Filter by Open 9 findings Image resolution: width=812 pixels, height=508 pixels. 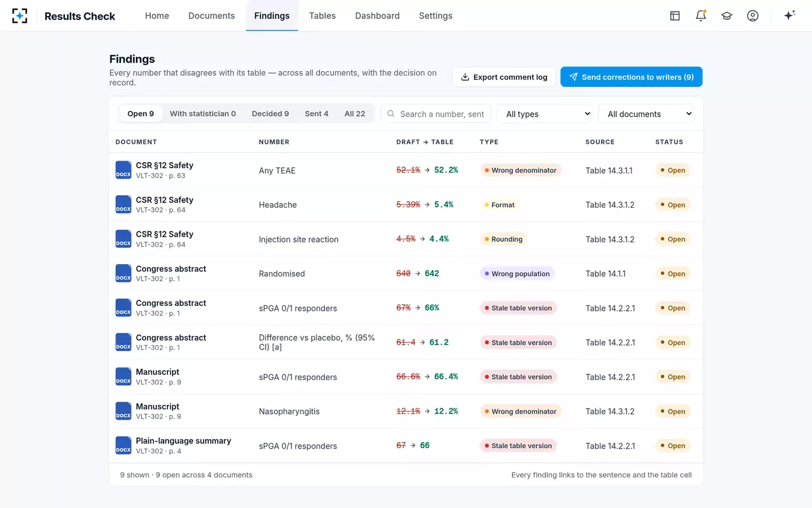coord(140,113)
